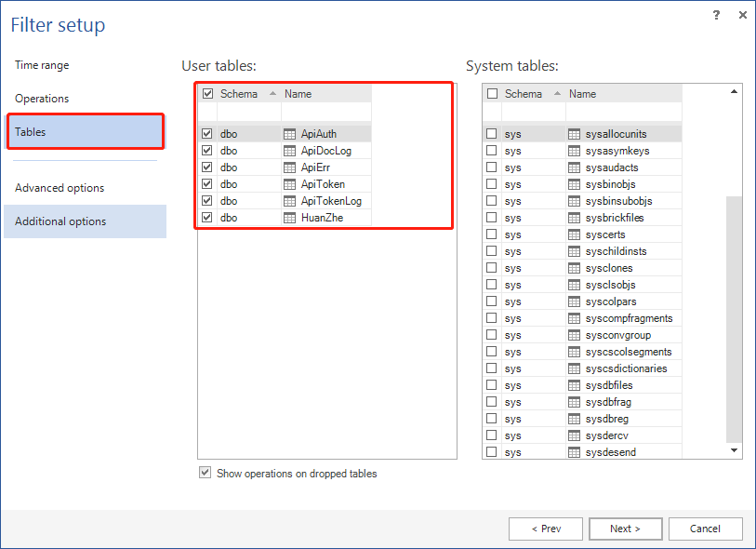Sort User tables by Name column

326,94
